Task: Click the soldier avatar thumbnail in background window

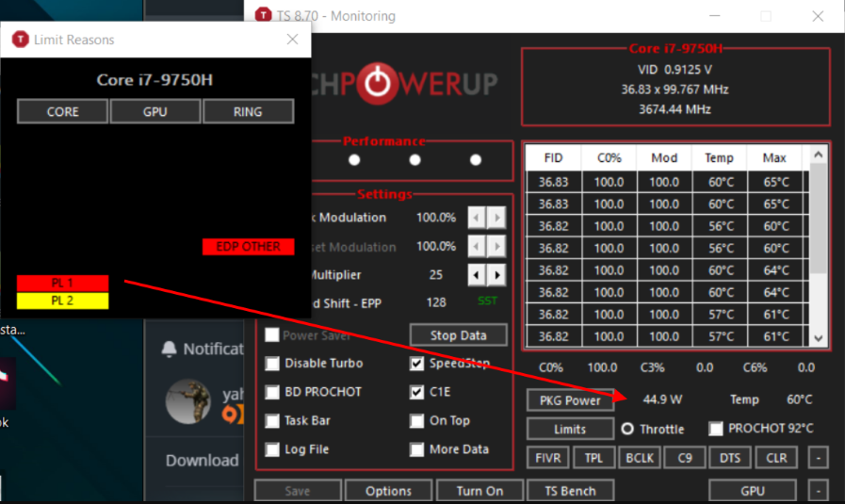Action: [188, 401]
